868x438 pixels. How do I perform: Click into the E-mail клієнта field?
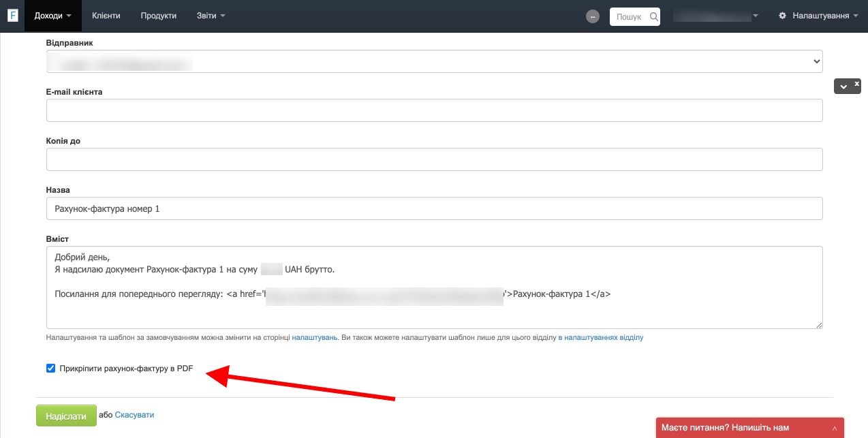tap(435, 110)
